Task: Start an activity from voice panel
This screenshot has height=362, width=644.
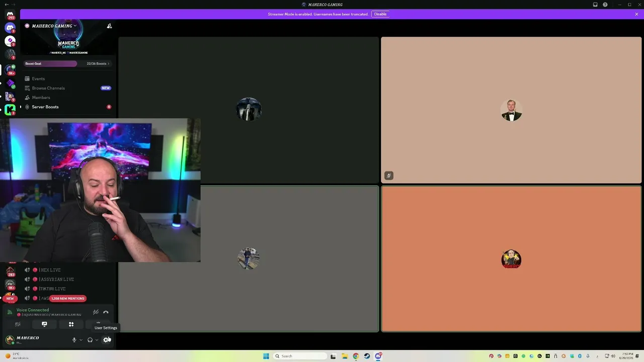Action: pyautogui.click(x=71, y=324)
